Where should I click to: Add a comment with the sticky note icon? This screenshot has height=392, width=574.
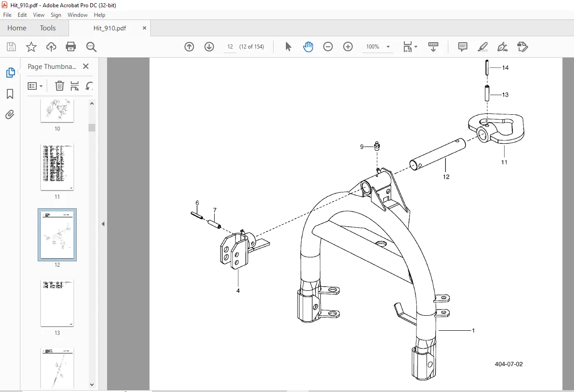[463, 47]
